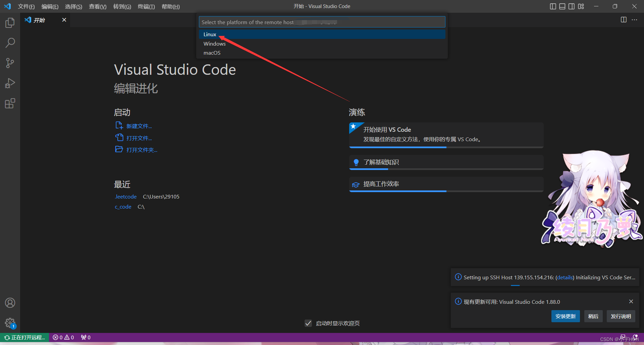Open recent c_code folder
Screen dimensions: 644x345
(x=123, y=207)
